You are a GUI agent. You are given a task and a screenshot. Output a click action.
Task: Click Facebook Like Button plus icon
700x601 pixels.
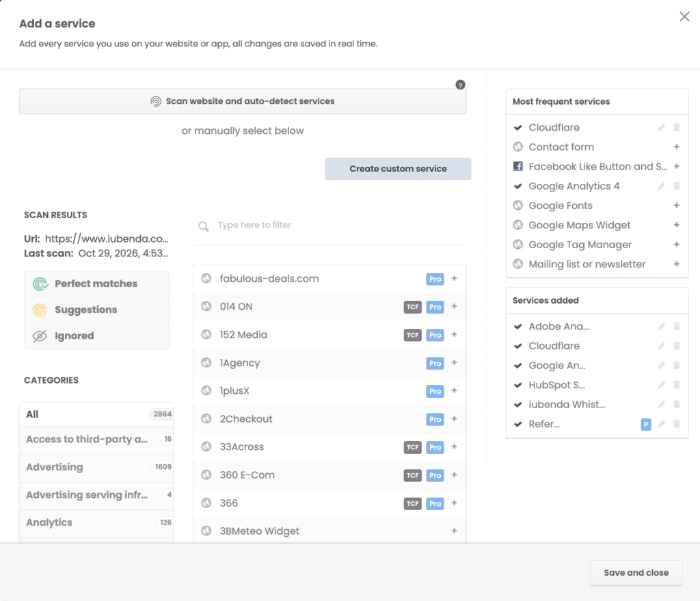coord(677,167)
